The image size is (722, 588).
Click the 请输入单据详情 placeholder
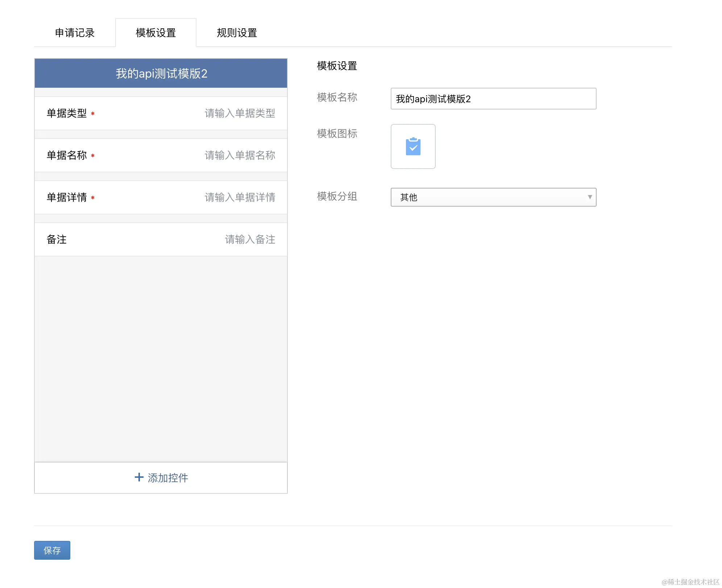pyautogui.click(x=240, y=197)
